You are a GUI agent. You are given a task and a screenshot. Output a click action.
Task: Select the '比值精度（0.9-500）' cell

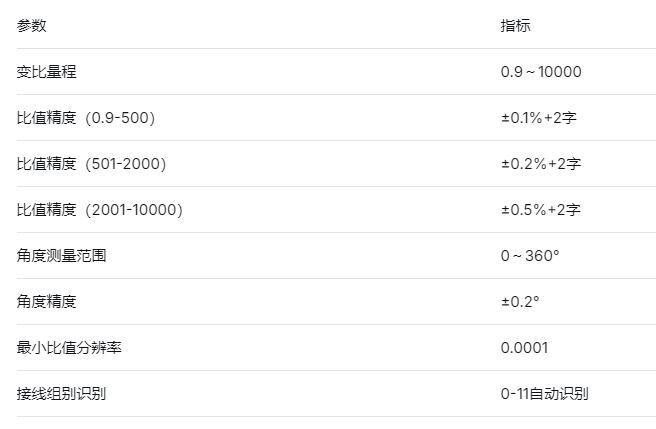tap(86, 118)
